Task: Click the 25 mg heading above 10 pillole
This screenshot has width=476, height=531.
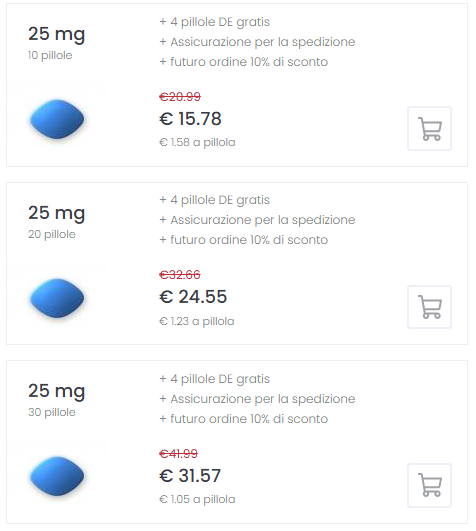Action: (57, 34)
